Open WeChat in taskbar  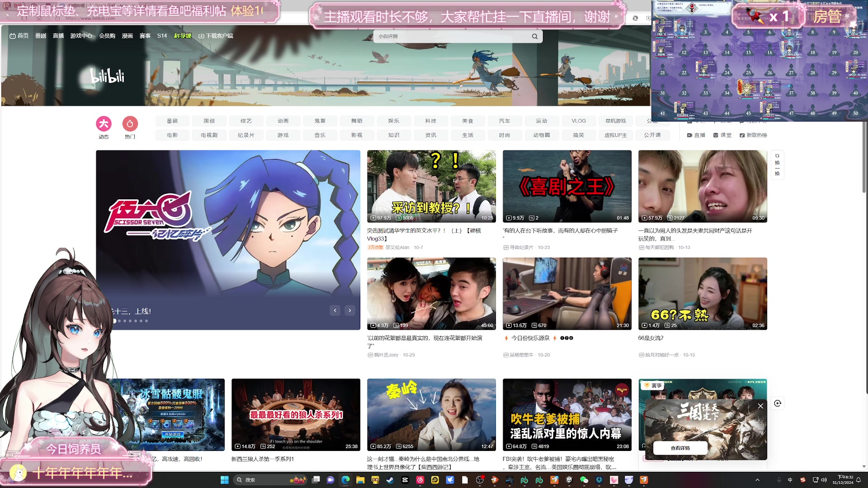[584, 480]
